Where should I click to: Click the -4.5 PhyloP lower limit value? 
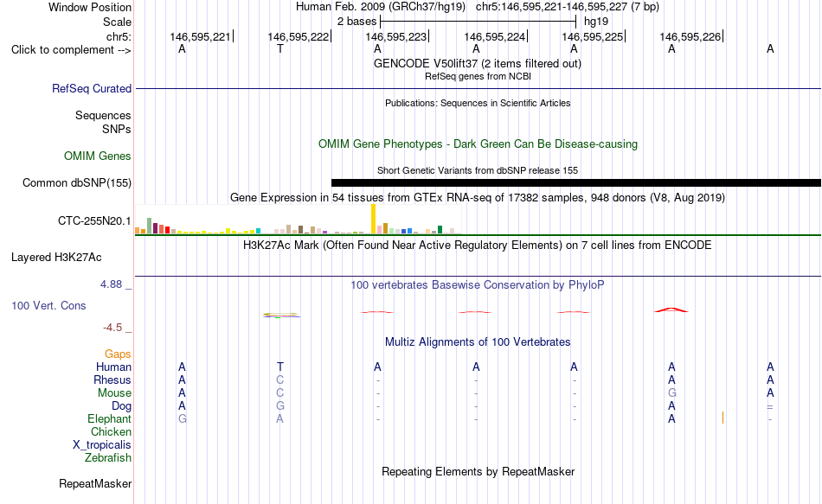(x=112, y=328)
